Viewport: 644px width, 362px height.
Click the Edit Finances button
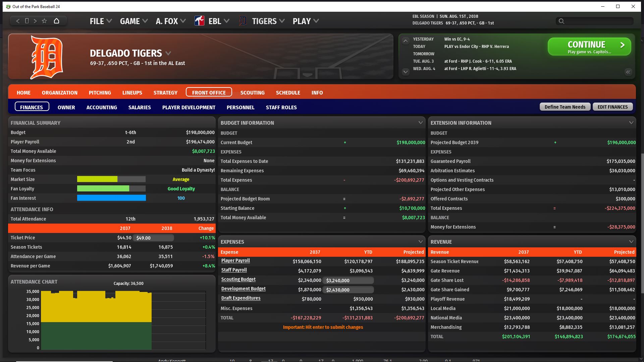pyautogui.click(x=612, y=107)
